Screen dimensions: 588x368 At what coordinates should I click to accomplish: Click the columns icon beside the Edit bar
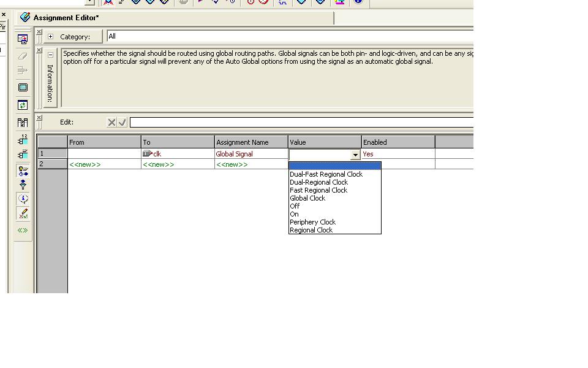point(23,123)
